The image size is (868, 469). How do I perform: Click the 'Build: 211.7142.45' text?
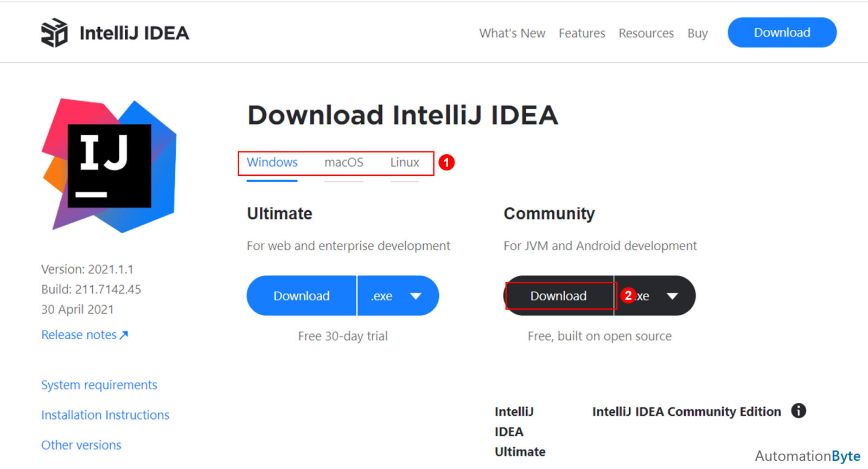point(91,289)
